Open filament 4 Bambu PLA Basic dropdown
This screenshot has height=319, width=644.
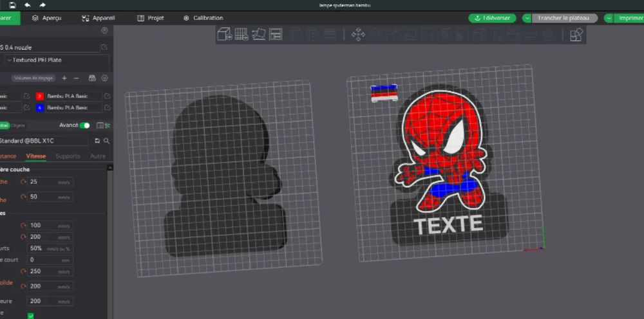click(x=73, y=107)
